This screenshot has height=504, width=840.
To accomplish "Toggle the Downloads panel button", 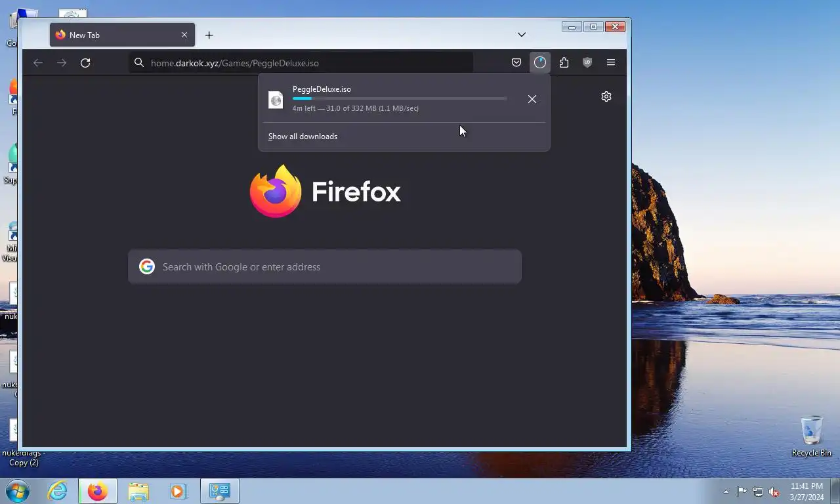I will [540, 62].
